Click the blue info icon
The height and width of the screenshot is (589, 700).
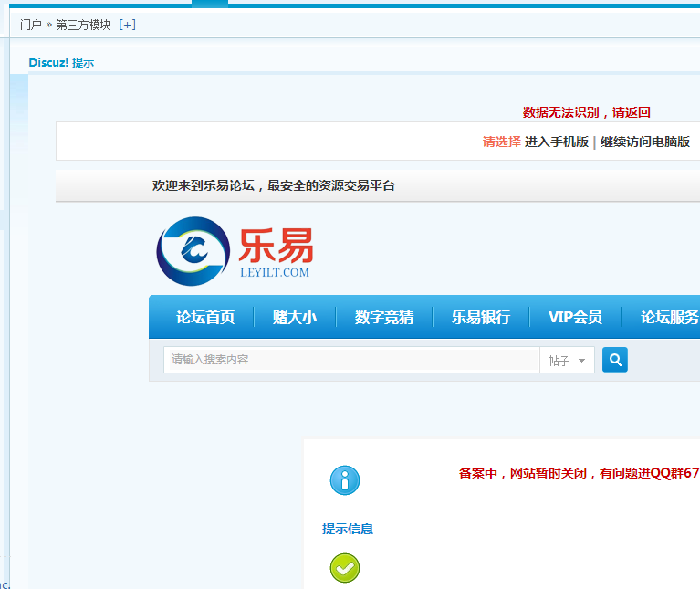[345, 480]
